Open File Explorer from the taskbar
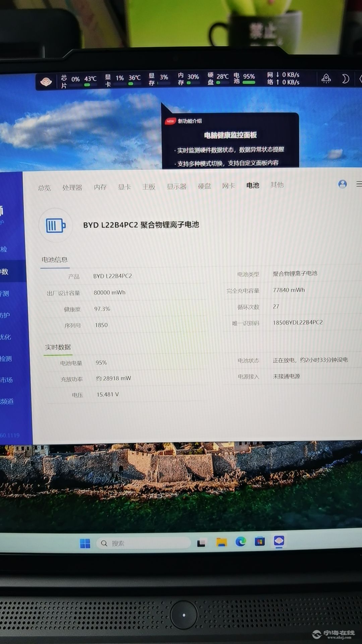 (221, 542)
